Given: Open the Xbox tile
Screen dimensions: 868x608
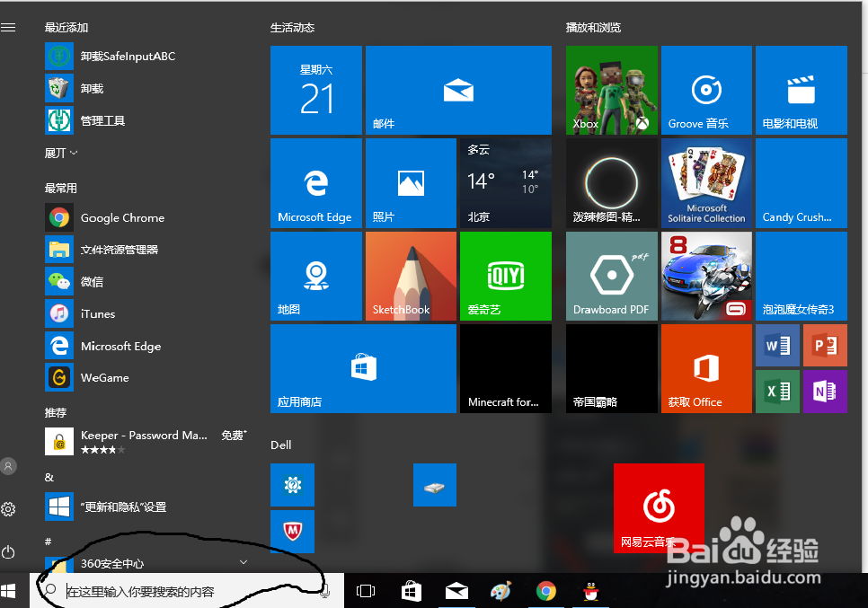Looking at the screenshot, I should click(x=612, y=90).
